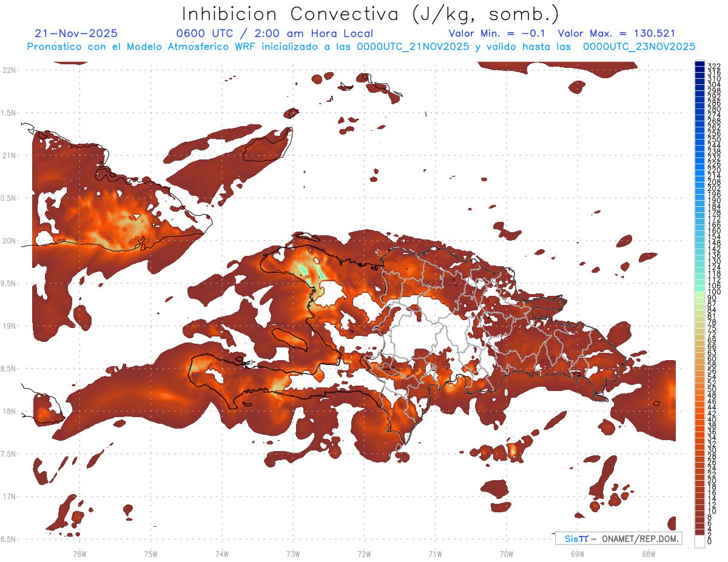Click the colorbar value 154

[714, 237]
